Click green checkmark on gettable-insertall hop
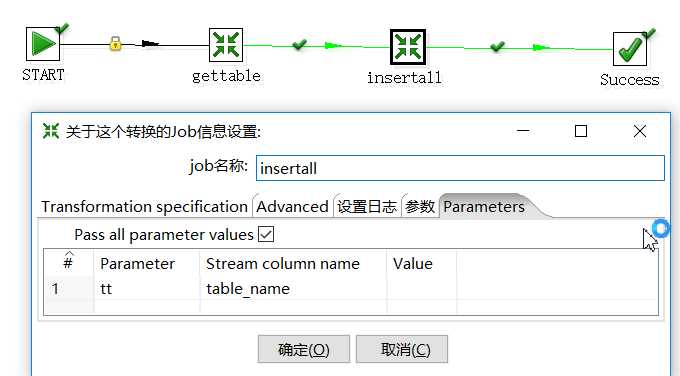The image size is (680, 376). 299,44
